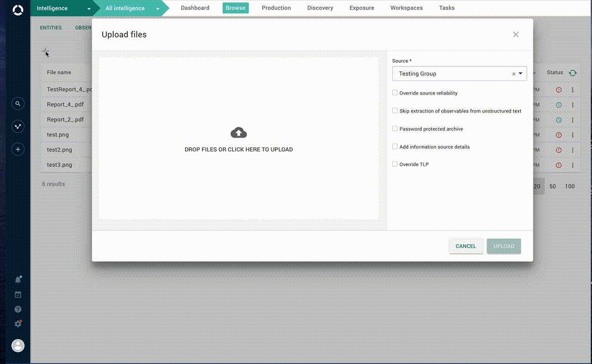Open row menu for Report_2_.pdf
This screenshot has width=592, height=364.
[573, 120]
